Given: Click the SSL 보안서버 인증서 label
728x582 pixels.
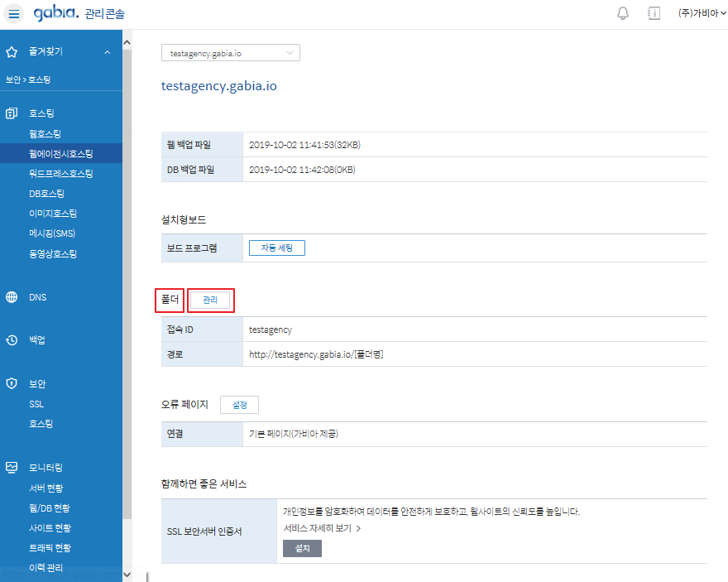Looking at the screenshot, I should click(x=204, y=531).
